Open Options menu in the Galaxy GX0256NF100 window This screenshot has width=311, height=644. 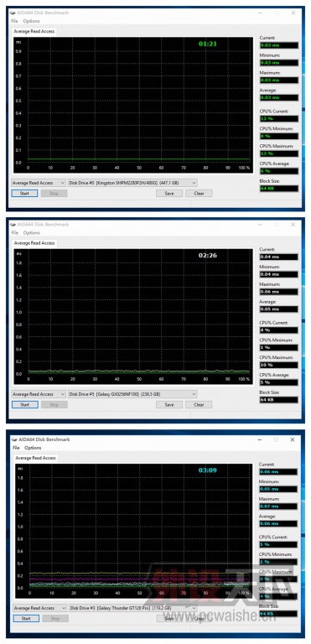pyautogui.click(x=32, y=233)
